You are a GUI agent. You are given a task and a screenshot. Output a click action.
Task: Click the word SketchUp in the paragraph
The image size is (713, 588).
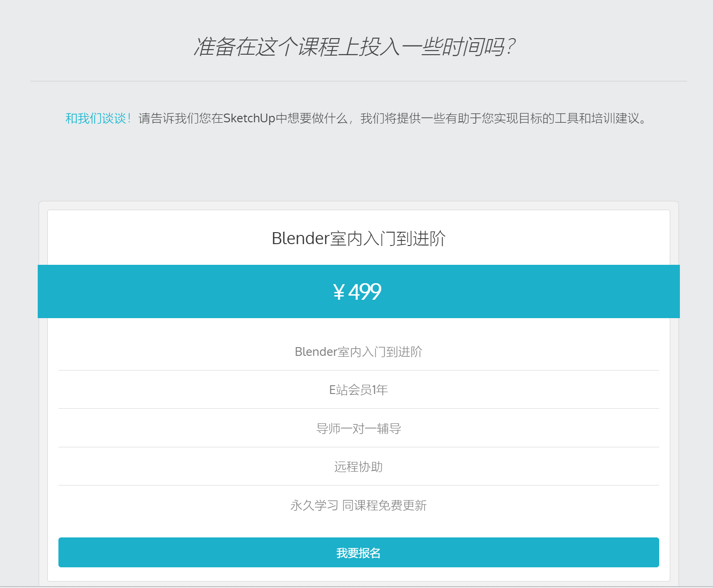point(249,119)
